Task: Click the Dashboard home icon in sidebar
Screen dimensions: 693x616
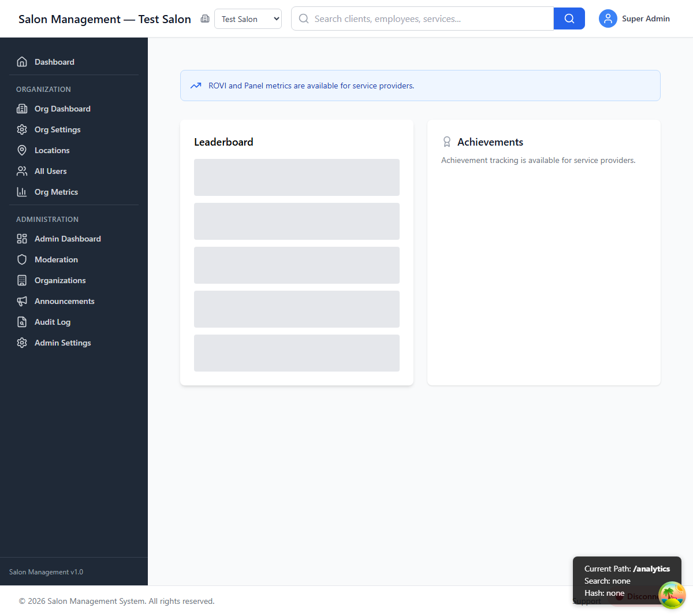Action: [22, 62]
